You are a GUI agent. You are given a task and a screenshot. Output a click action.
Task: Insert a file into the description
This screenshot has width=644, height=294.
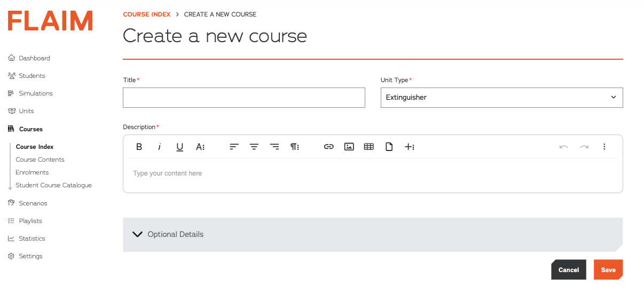tap(389, 147)
